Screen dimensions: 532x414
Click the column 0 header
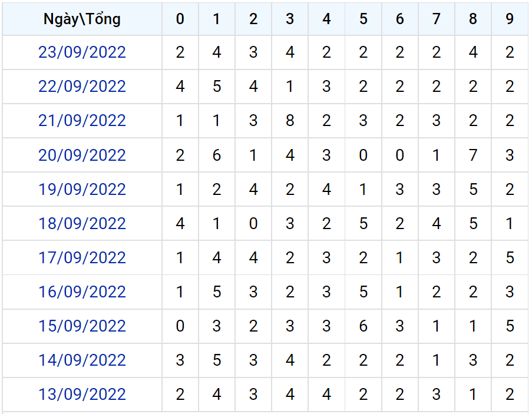180,19
